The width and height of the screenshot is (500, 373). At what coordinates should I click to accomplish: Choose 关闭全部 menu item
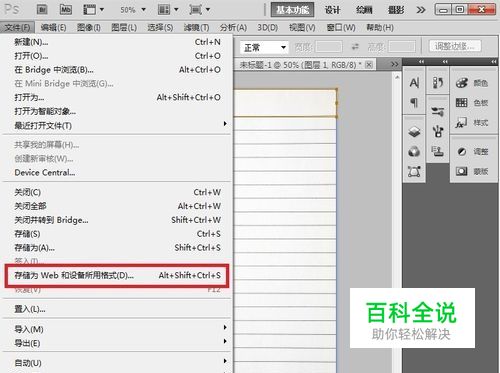pos(117,206)
